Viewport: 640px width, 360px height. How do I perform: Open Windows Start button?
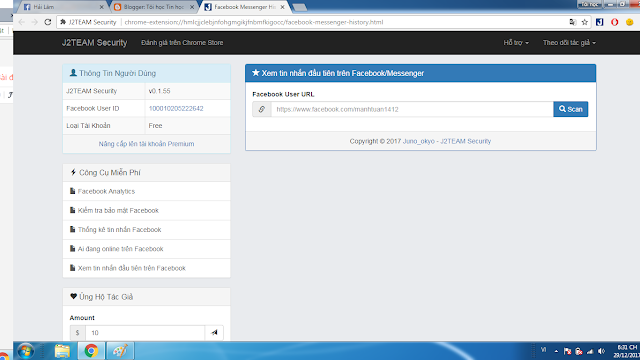point(26,351)
